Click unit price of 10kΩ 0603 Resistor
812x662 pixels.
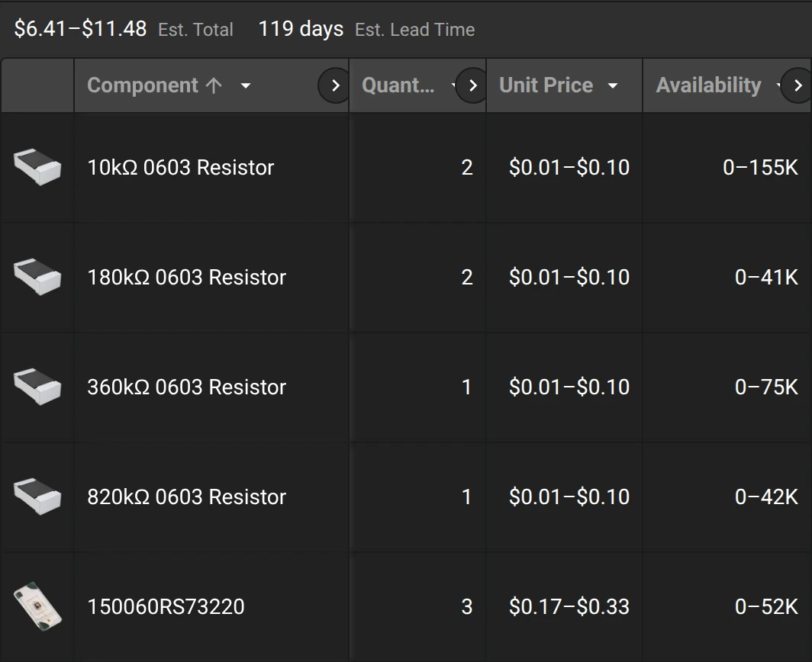tap(569, 168)
